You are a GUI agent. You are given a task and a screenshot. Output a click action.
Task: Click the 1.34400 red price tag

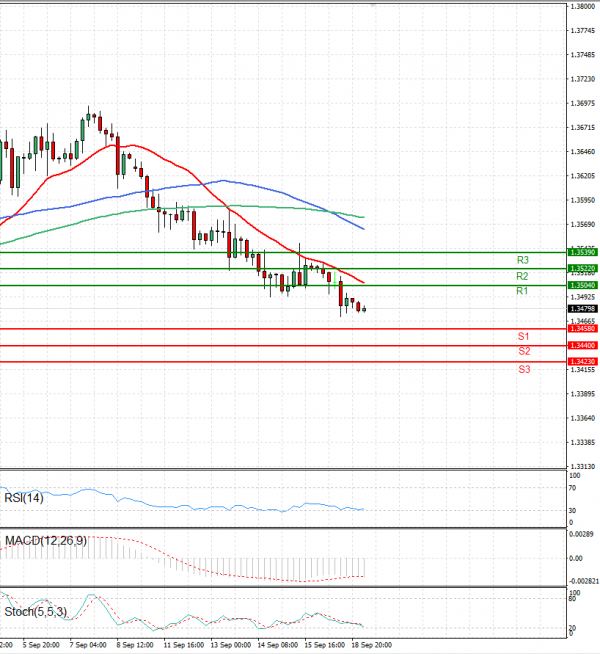[x=581, y=345]
